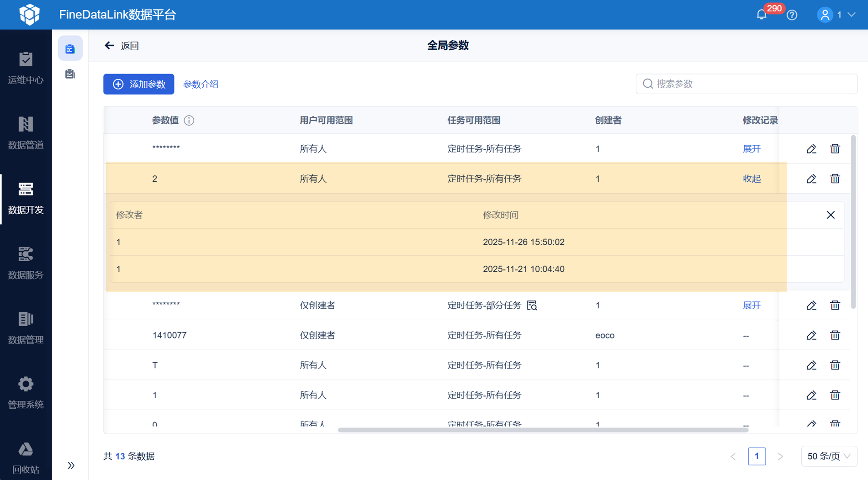
Task: Click the FineDataLink logo icon
Action: (29, 15)
